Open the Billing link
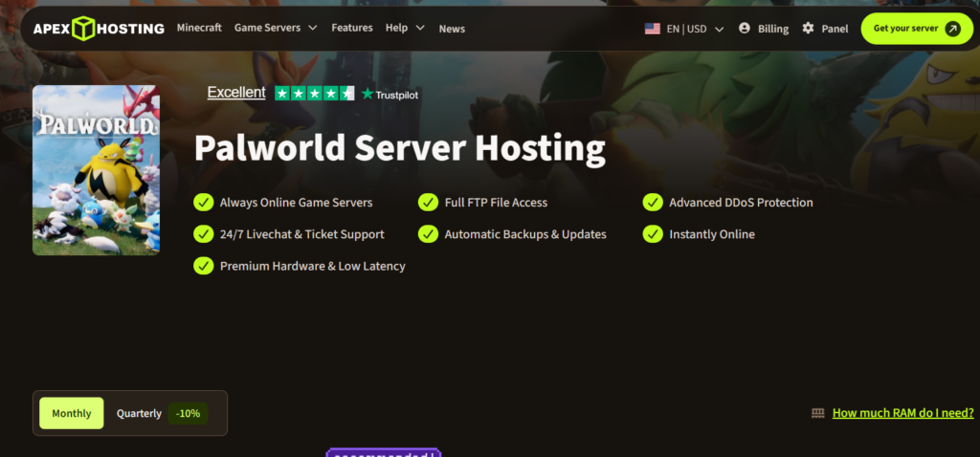Screen dimensions: 980x457 tap(773, 29)
